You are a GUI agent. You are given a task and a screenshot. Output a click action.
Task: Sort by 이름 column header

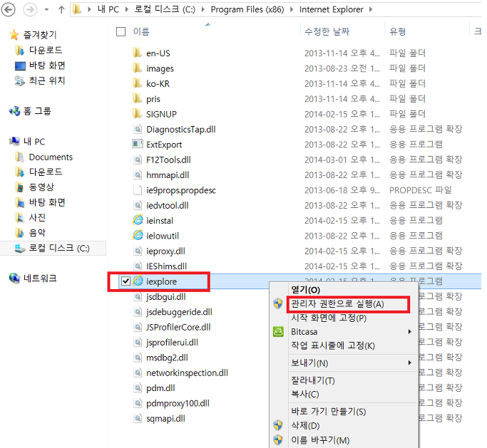pos(141,31)
